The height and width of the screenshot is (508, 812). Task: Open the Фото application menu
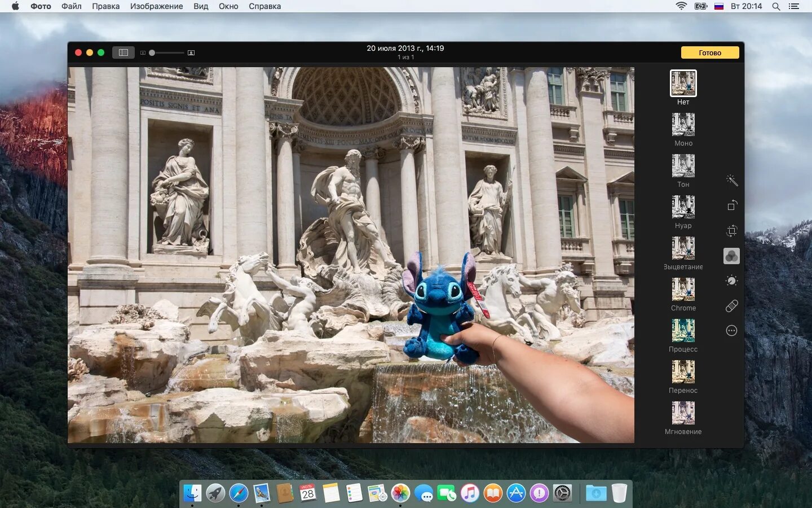coord(41,6)
